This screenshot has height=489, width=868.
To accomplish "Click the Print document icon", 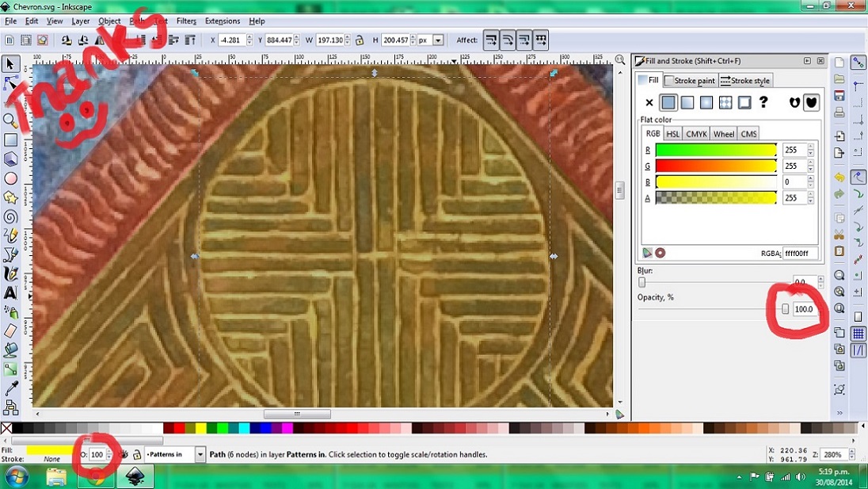I will (x=839, y=113).
